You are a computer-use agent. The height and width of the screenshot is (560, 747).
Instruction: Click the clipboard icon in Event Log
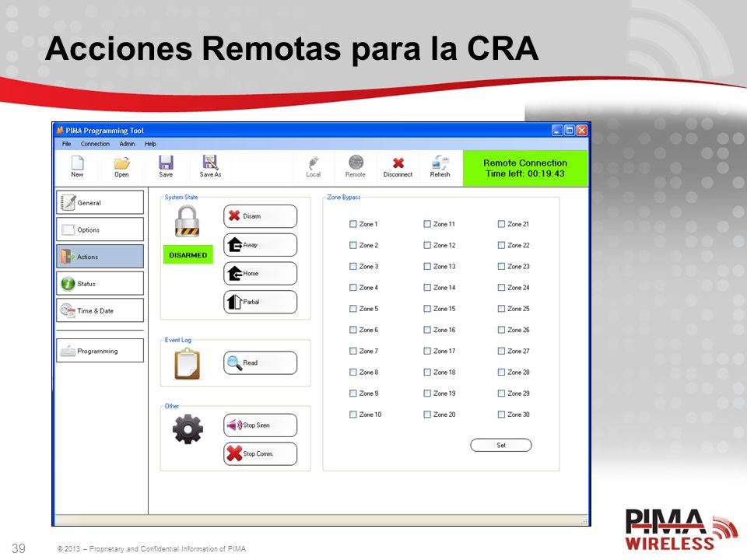[188, 363]
